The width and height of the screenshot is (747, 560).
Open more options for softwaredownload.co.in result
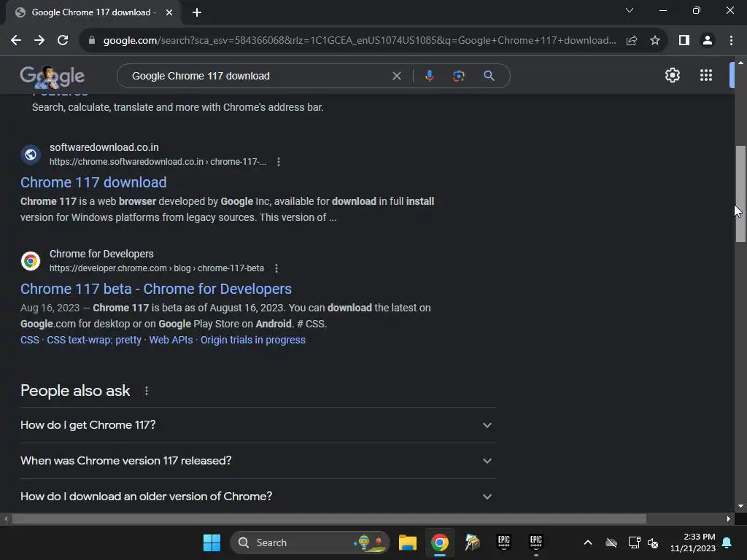[279, 162]
